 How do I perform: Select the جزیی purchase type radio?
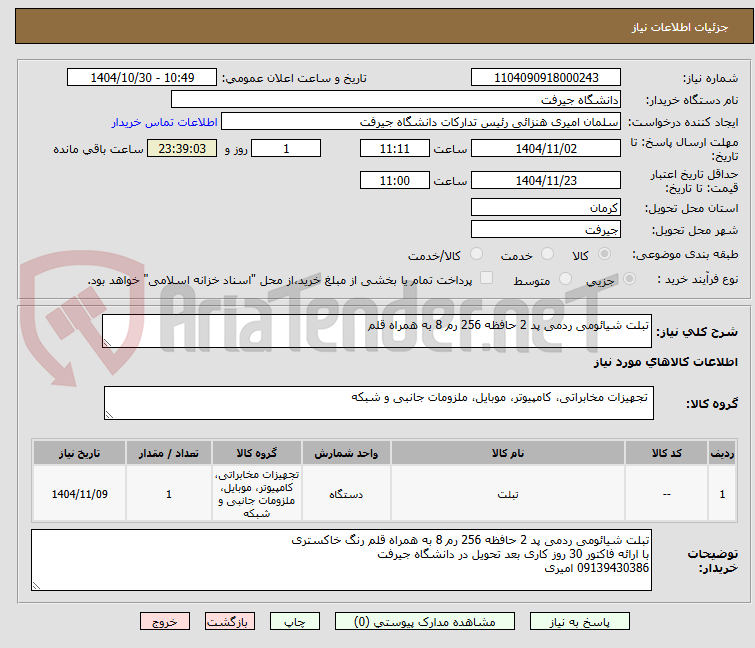click(x=629, y=279)
